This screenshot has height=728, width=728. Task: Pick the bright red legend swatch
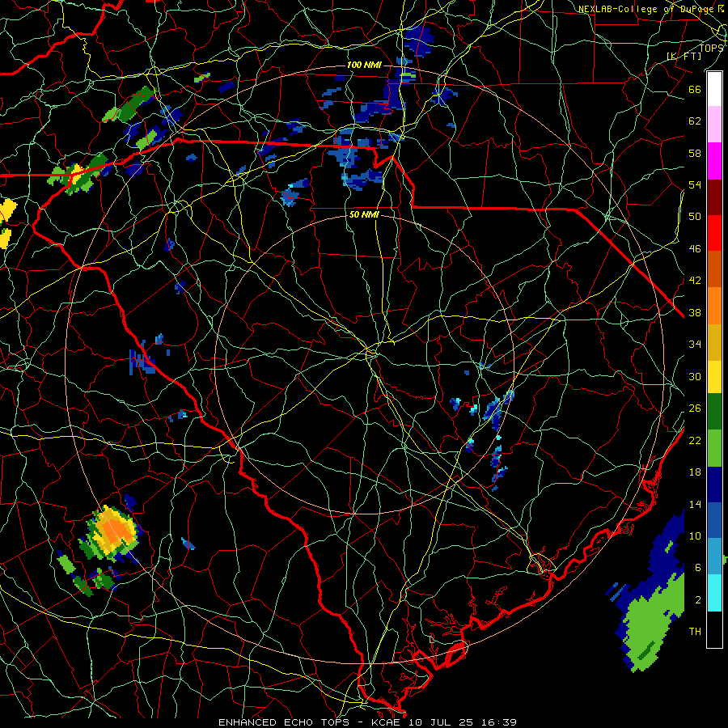click(714, 233)
